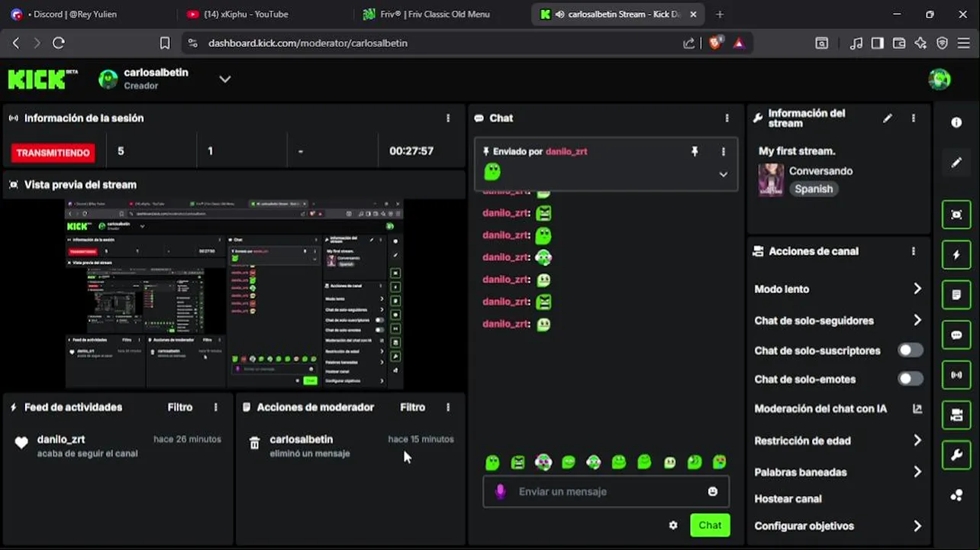Open the info icon in right sidebar
Image resolution: width=980 pixels, height=550 pixels.
(956, 122)
